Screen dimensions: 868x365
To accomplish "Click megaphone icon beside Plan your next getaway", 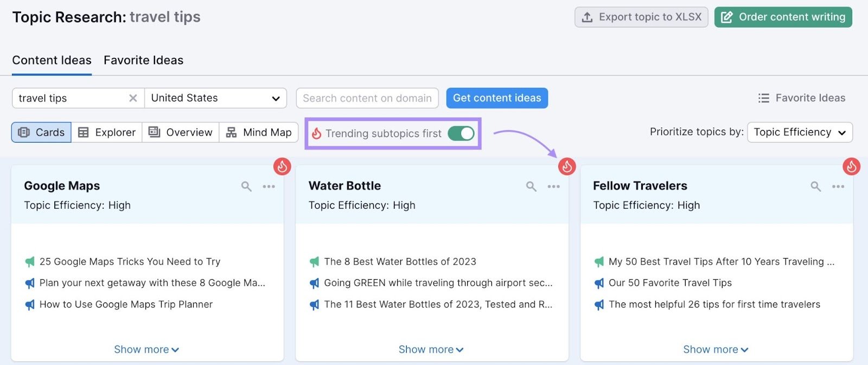I will click(30, 283).
